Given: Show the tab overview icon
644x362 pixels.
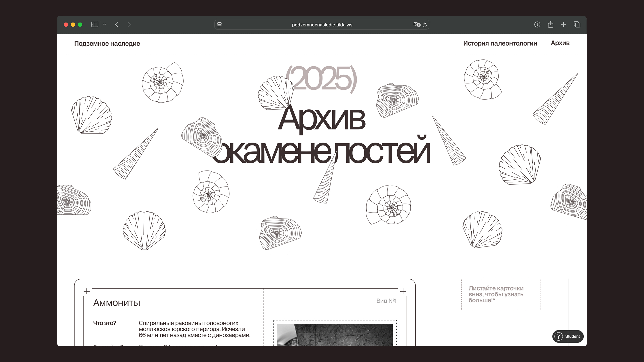Looking at the screenshot, I should [577, 25].
